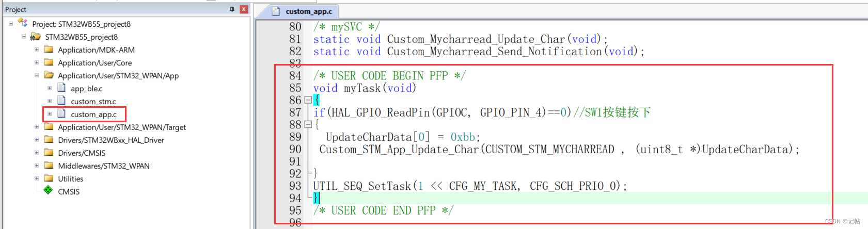Screen dimensions: 868x229
Task: Click the open folder icon for STM32_WPAN/App
Action: tap(49, 75)
